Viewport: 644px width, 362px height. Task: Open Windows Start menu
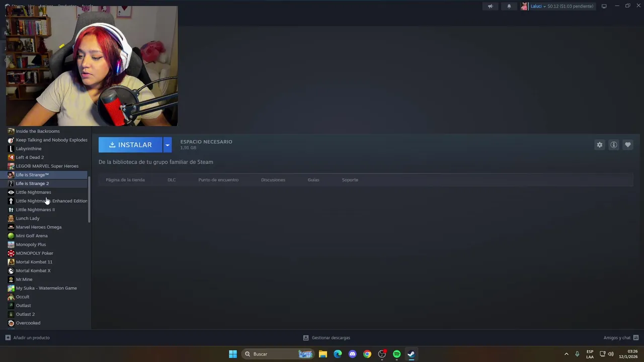(233, 354)
